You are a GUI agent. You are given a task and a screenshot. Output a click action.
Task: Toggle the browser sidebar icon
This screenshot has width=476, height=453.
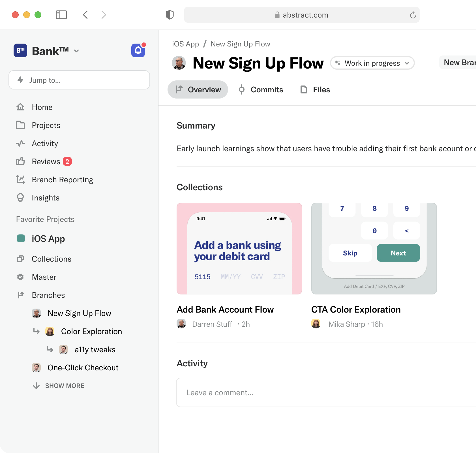(61, 15)
